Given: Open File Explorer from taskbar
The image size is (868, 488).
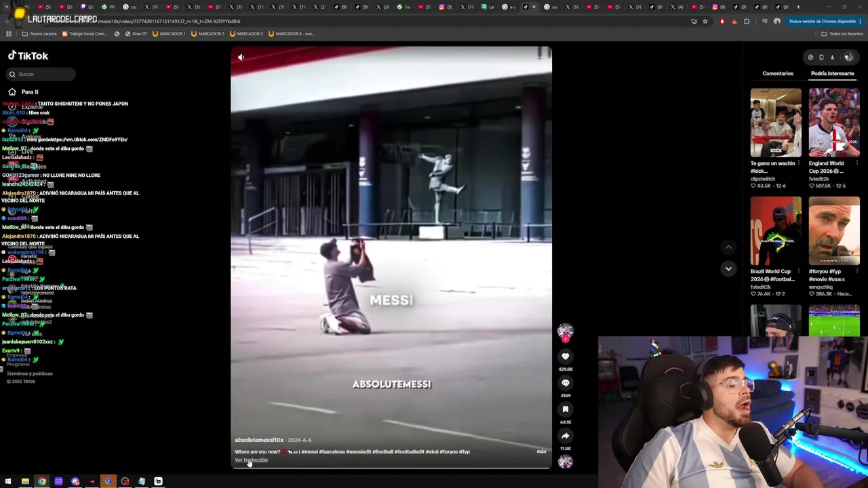Looking at the screenshot, I should coord(25,481).
